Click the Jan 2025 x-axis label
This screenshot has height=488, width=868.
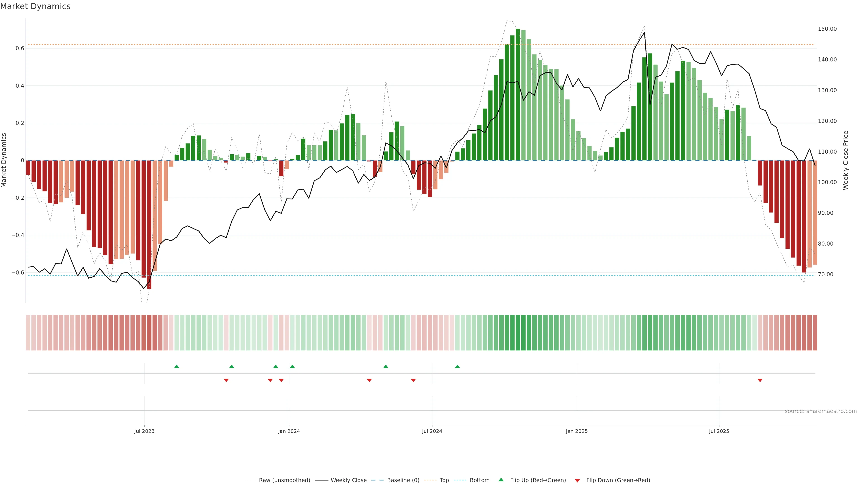click(x=577, y=431)
